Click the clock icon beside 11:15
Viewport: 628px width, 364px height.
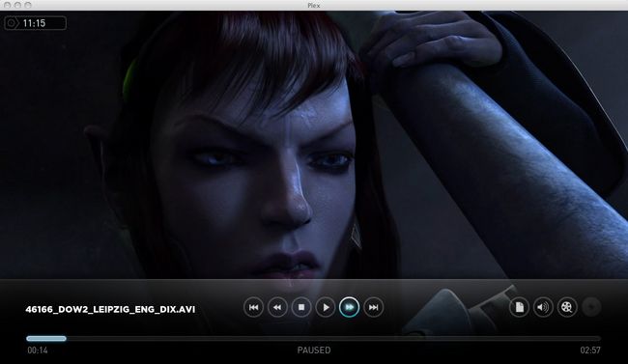12,23
